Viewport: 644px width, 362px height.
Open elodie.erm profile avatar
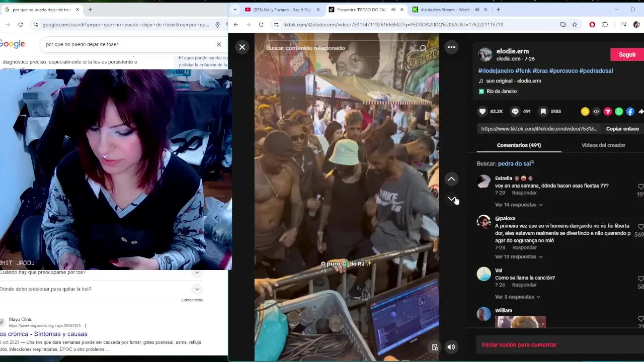point(485,54)
